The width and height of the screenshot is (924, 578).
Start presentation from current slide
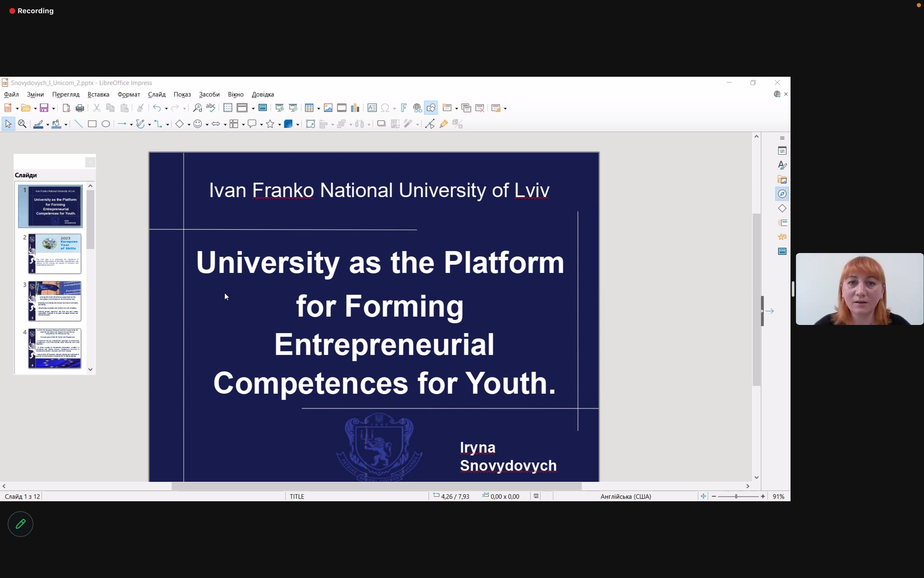point(293,108)
